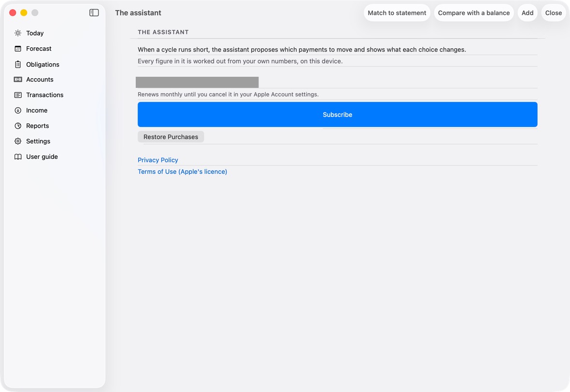Click the "When a cycle runs short" description
Screen dimensions: 570x392
(x=302, y=49)
